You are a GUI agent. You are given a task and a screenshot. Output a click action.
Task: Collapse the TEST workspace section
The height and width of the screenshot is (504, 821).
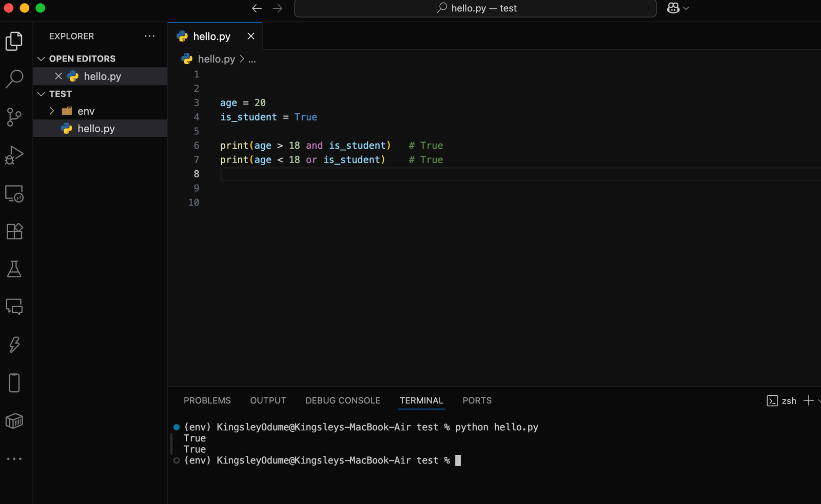pos(41,94)
